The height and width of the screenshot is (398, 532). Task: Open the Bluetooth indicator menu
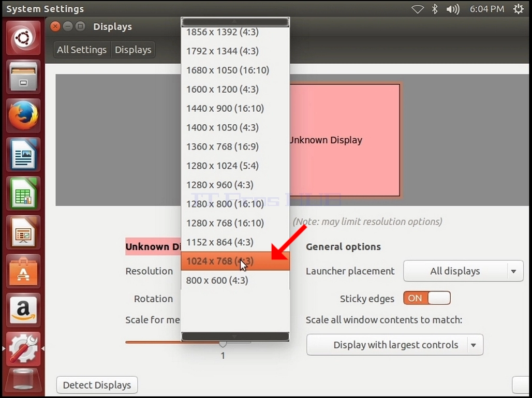pyautogui.click(x=435, y=9)
